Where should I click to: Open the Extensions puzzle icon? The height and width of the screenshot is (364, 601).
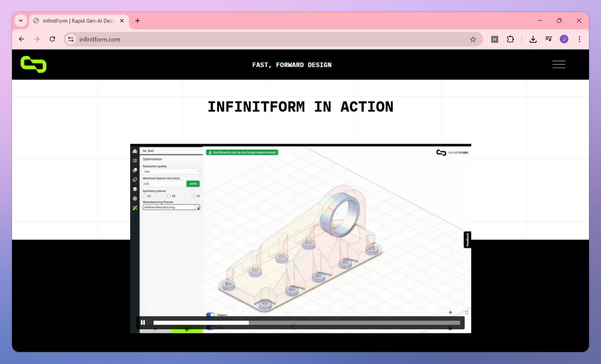510,39
